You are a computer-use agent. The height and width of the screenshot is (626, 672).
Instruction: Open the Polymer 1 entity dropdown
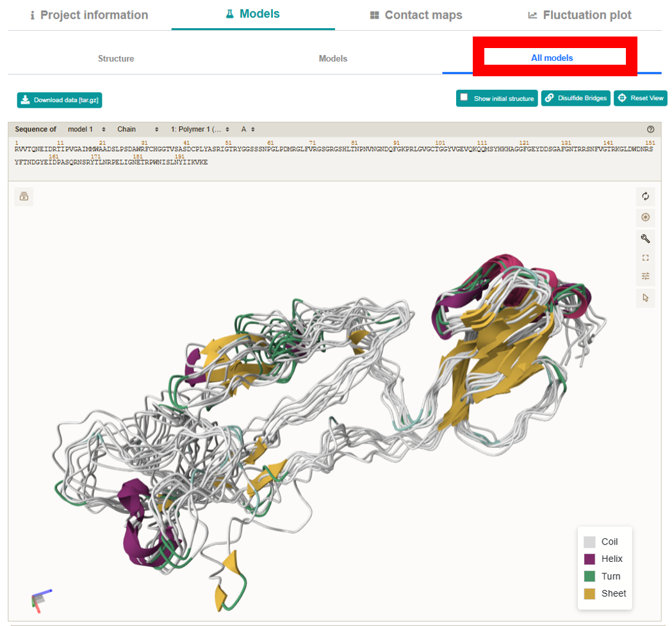click(200, 129)
